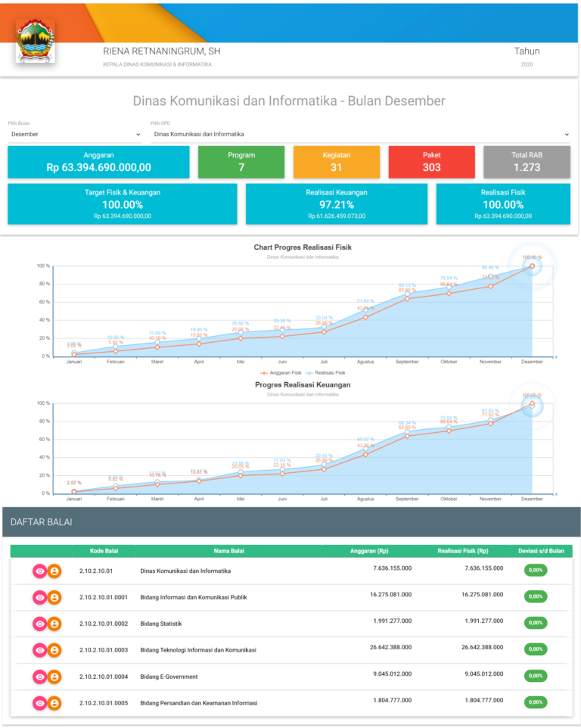Toggle Realisasi Fisik series in chart legend
Image resolution: width=581 pixels, height=728 pixels.
pyautogui.click(x=326, y=373)
